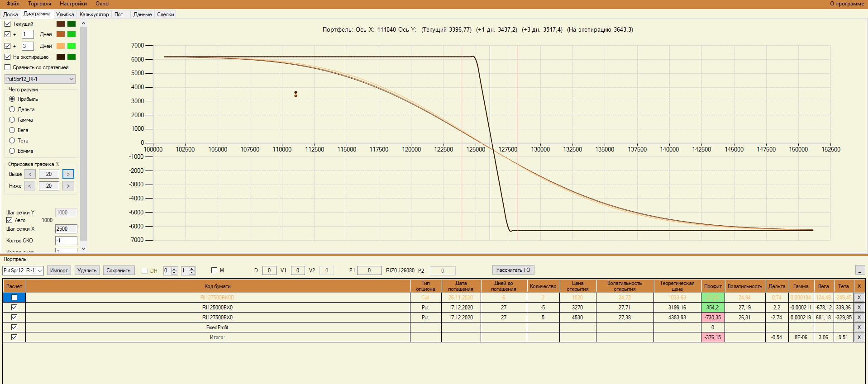Pick the dark brown swatch for На экспирацию
This screenshot has width=868, height=384.
click(61, 57)
